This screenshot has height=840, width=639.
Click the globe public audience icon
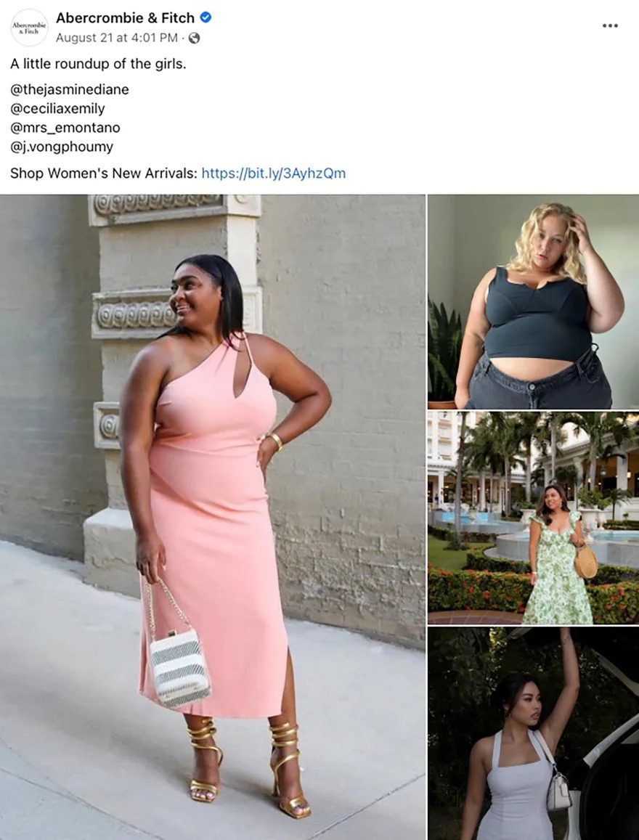tap(195, 38)
